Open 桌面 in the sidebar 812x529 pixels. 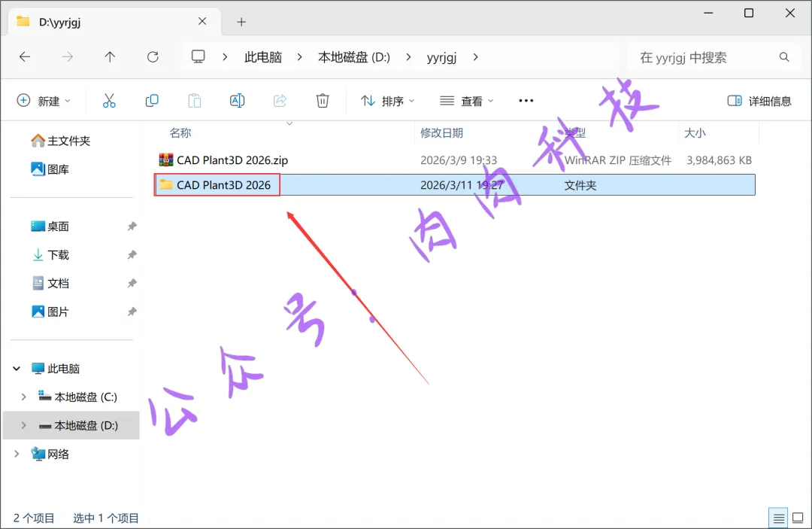click(x=50, y=226)
